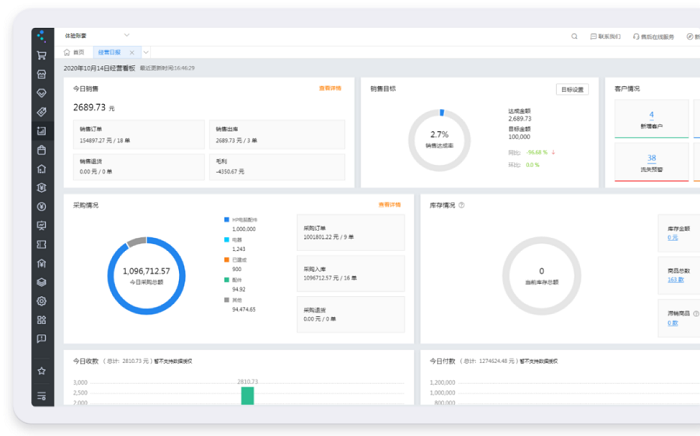Click the inventory help question mark icon
Screen dimensions: 700x436
pos(462,205)
